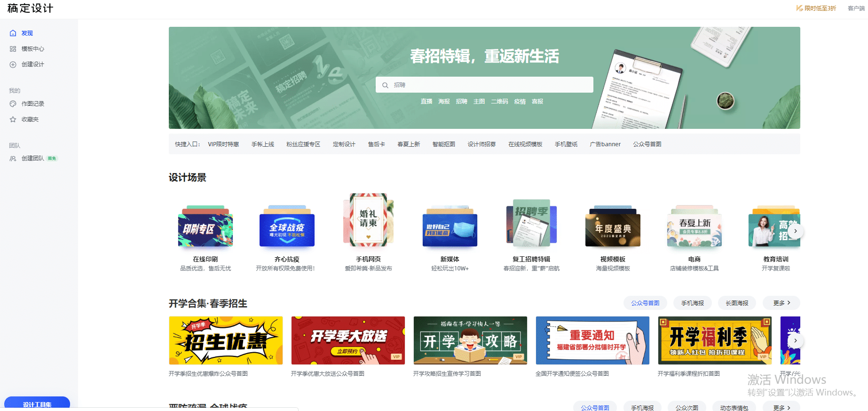The width and height of the screenshot is (868, 411).
Task: Click 客户端 link at top right
Action: (x=856, y=8)
